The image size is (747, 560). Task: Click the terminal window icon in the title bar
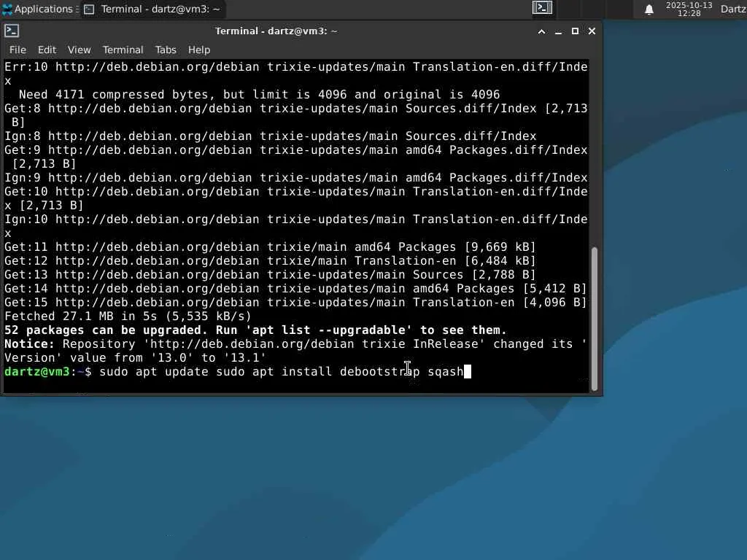[12, 31]
